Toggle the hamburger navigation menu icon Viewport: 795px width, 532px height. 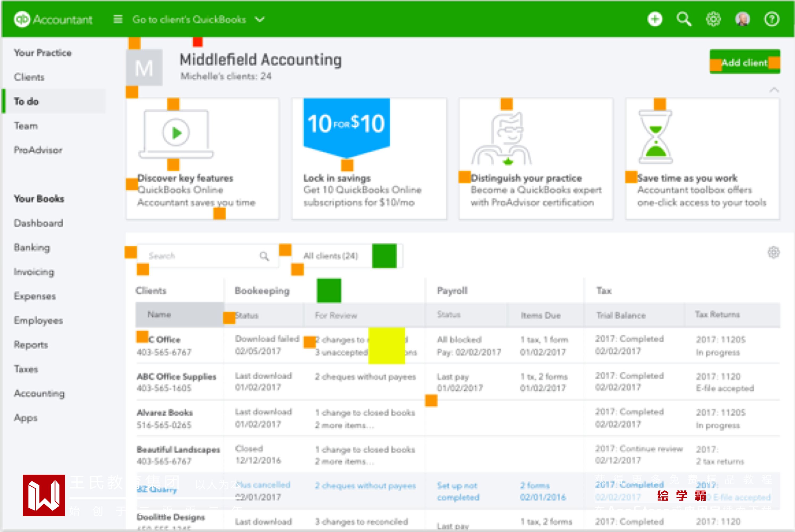(117, 19)
